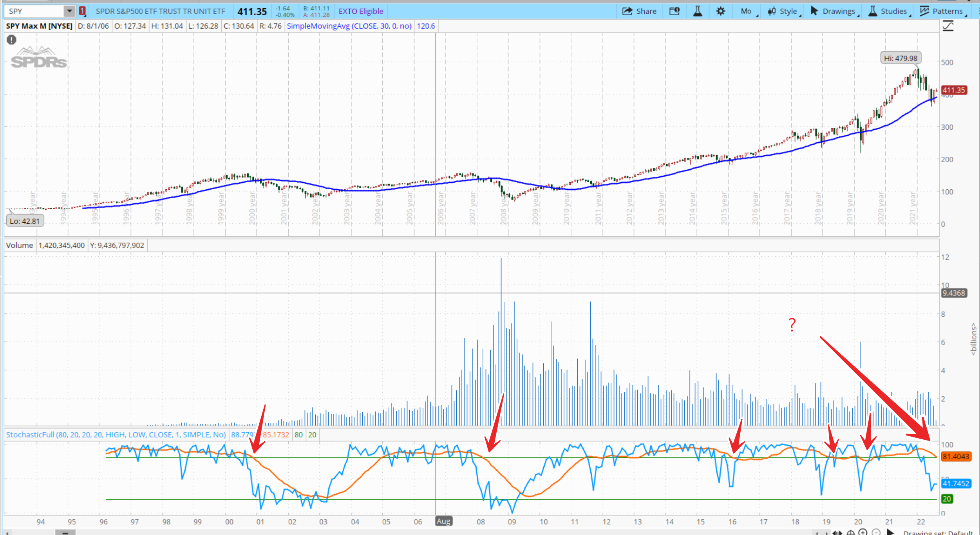Click the SimpleMovingAvg study label
Screen dimensions: 980x535
click(349, 26)
